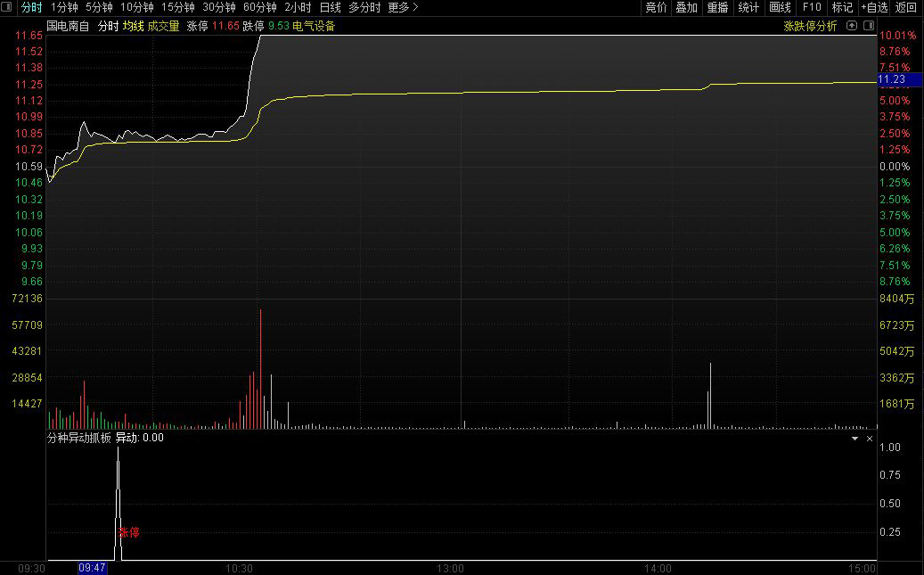Open the 涨跌停分析 link
The width and height of the screenshot is (924, 575).
tap(810, 26)
